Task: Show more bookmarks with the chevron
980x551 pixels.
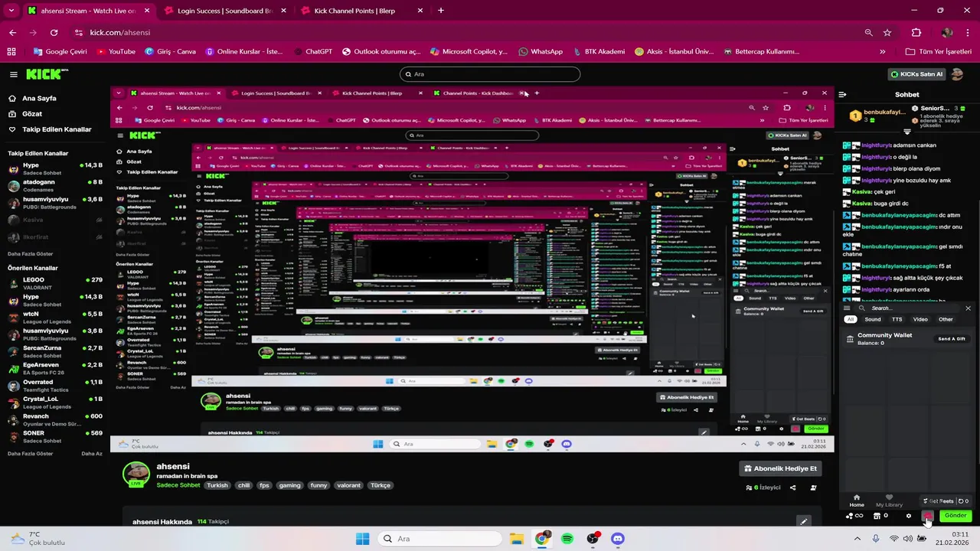Action: pyautogui.click(x=883, y=51)
